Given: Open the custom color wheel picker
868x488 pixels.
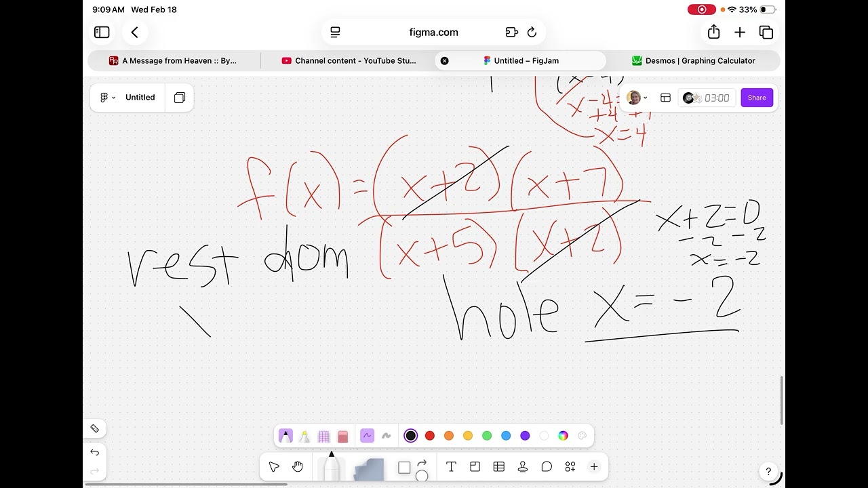Looking at the screenshot, I should (x=563, y=436).
